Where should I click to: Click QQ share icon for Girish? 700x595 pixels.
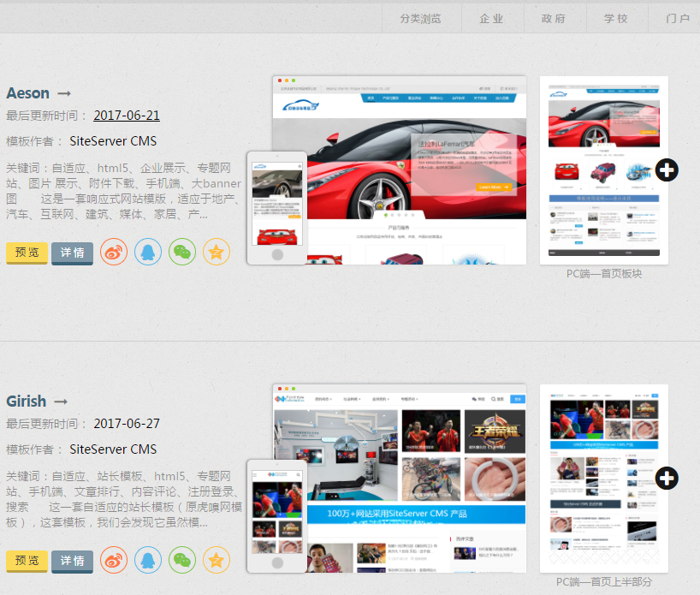[148, 560]
